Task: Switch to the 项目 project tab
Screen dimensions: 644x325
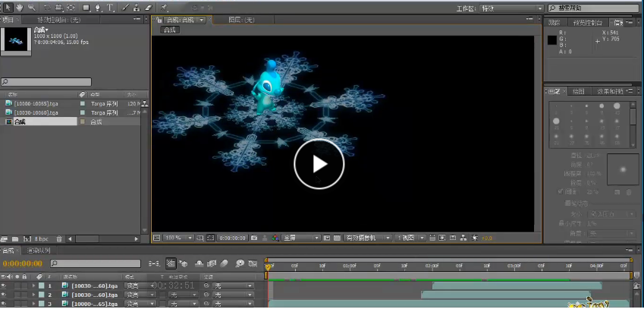Action: pos(8,19)
